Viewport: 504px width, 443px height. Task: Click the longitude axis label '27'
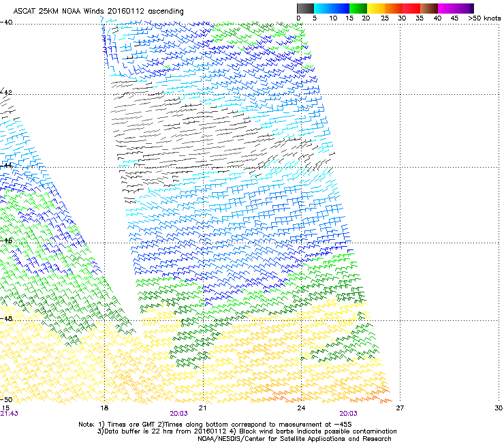[400, 408]
